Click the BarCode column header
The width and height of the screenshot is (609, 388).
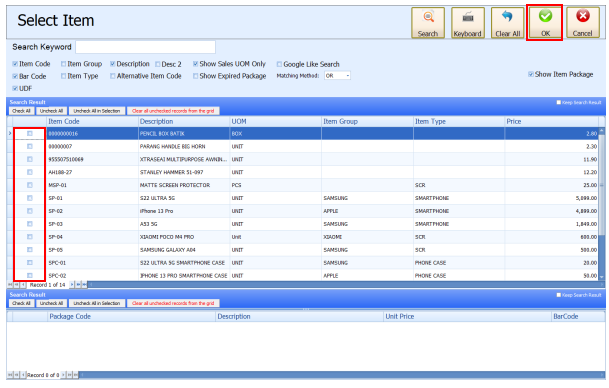point(578,317)
